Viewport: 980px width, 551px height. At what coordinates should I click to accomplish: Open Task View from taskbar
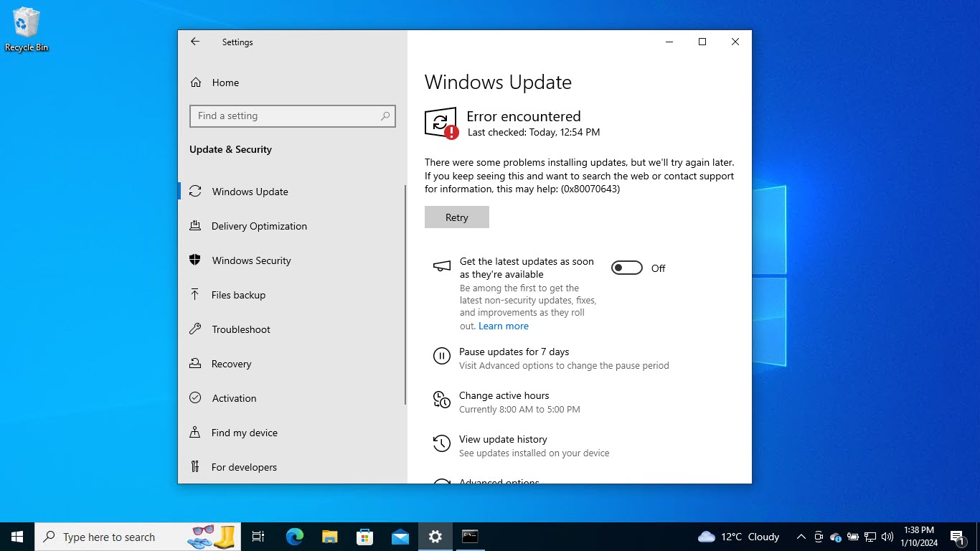coord(258,537)
